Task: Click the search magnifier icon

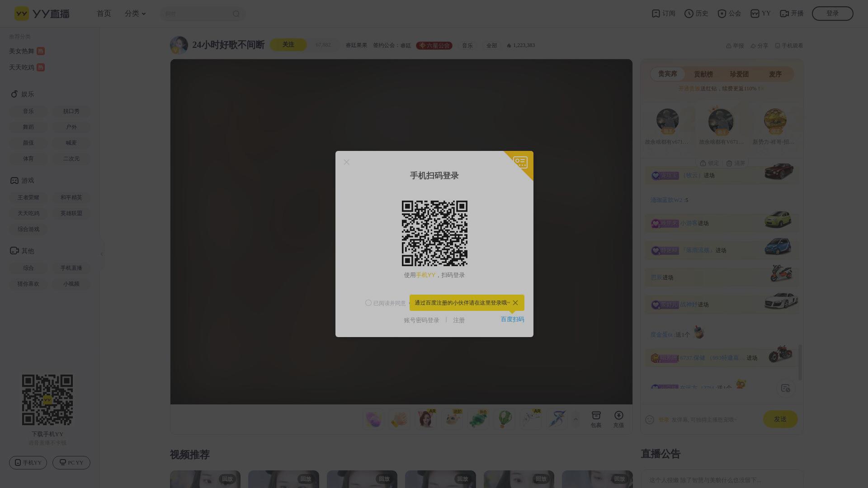Action: [236, 14]
